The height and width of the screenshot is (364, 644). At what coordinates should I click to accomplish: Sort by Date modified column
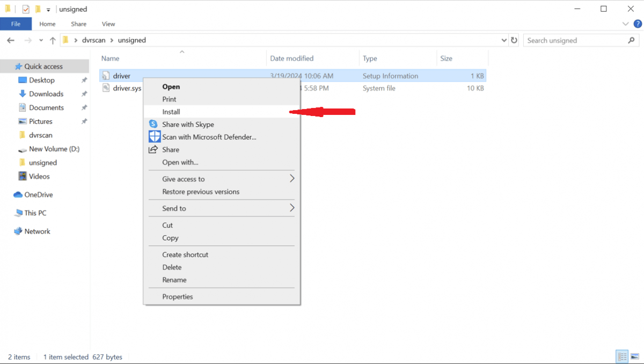click(313, 59)
